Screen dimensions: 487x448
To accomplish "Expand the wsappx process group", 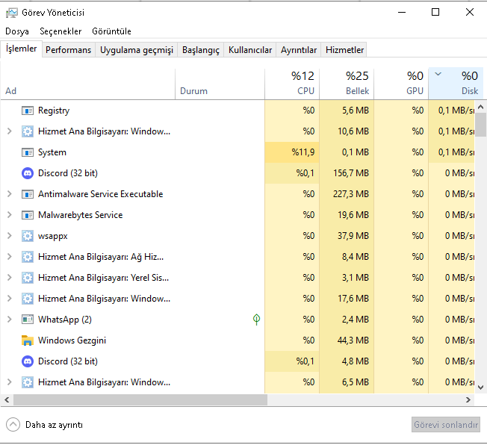I will (x=9, y=236).
